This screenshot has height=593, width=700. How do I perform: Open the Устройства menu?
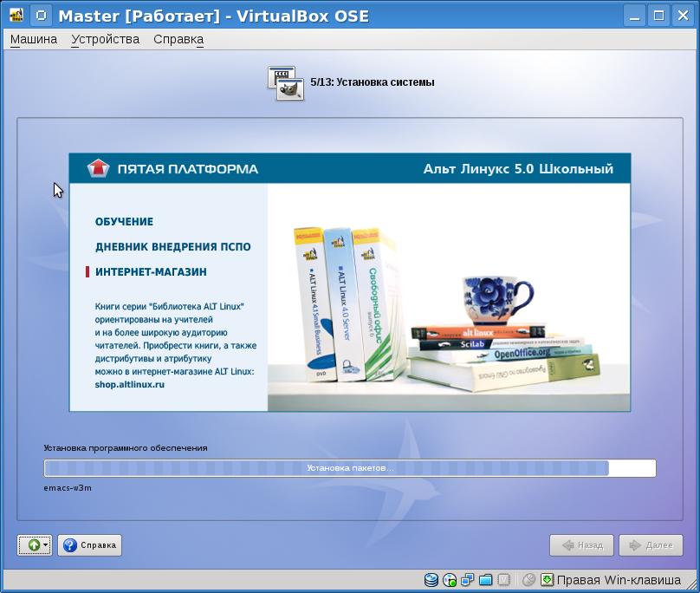[105, 39]
